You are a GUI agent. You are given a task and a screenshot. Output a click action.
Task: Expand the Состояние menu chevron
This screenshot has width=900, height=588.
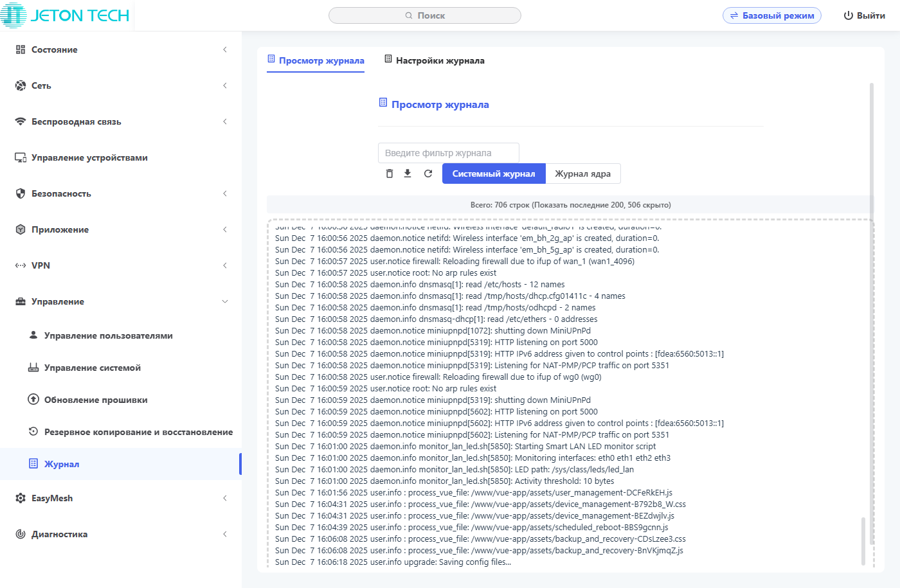(225, 49)
